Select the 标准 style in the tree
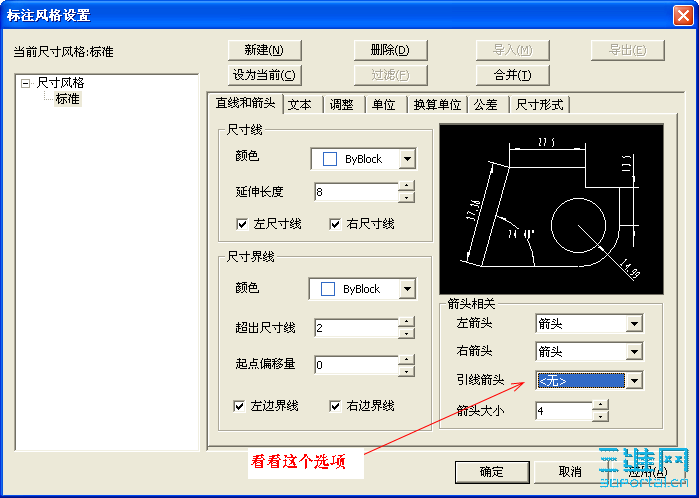699x498 pixels. [68, 99]
